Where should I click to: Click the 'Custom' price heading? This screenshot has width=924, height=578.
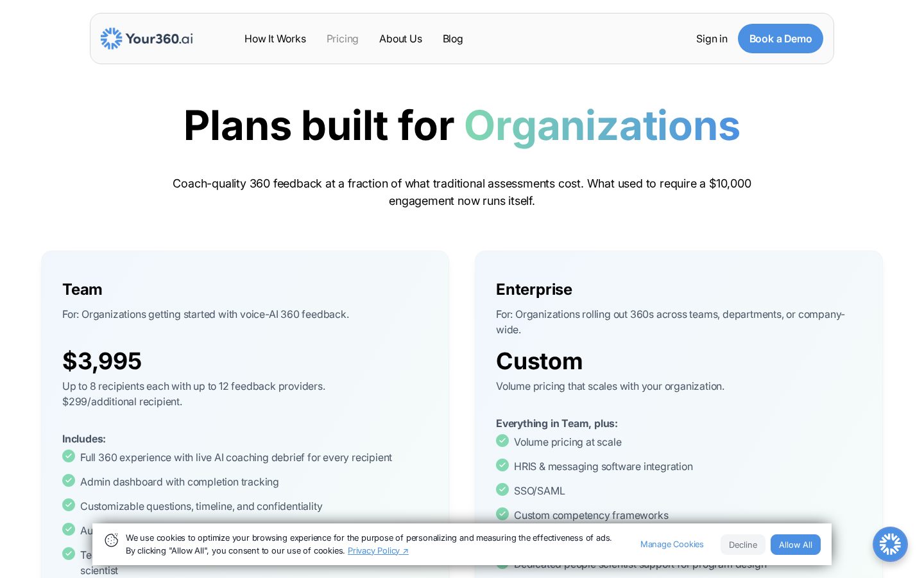point(539,361)
